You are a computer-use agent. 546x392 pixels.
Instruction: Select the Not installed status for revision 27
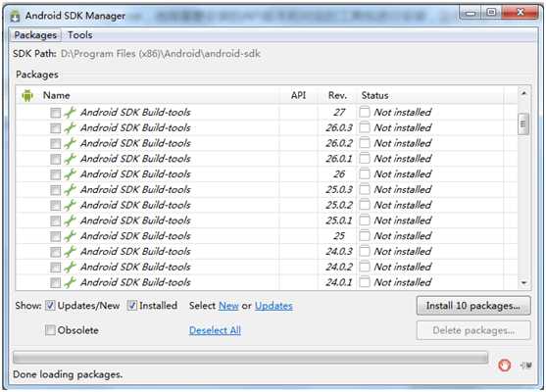click(x=403, y=113)
